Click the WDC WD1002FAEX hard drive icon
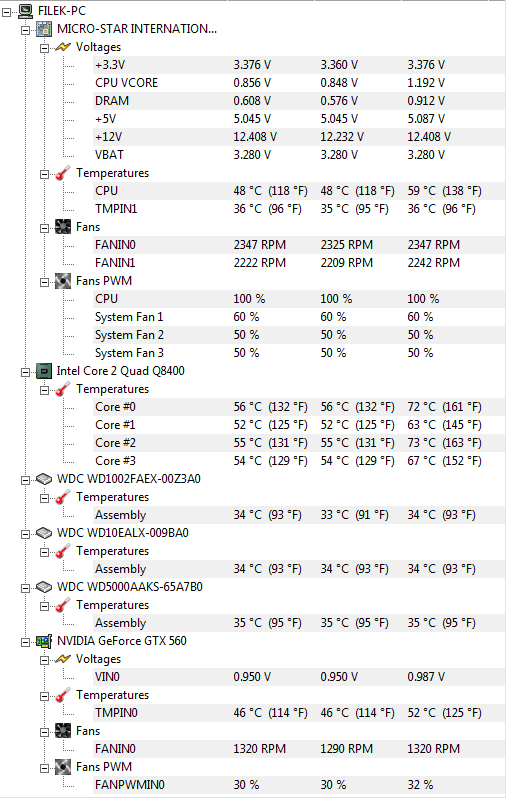The width and height of the screenshot is (506, 798). click(x=44, y=479)
